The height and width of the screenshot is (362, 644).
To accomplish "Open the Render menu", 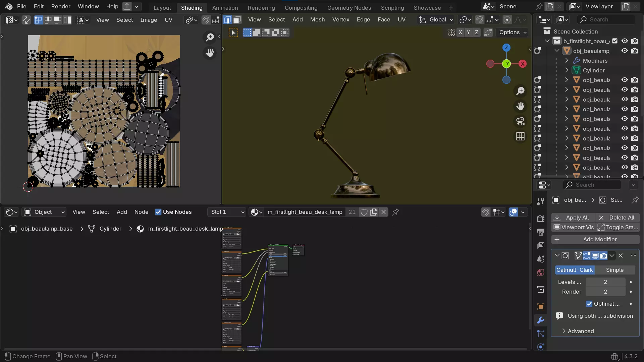I will click(61, 6).
